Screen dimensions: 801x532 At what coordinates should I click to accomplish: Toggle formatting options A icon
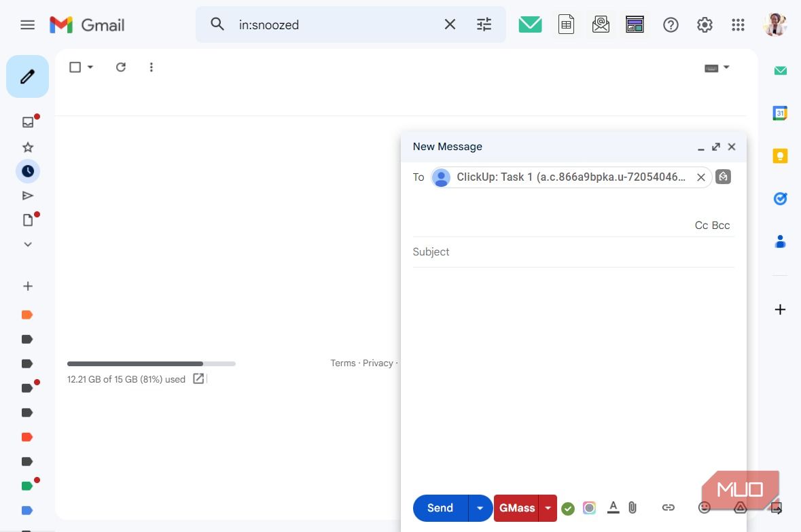[613, 508]
